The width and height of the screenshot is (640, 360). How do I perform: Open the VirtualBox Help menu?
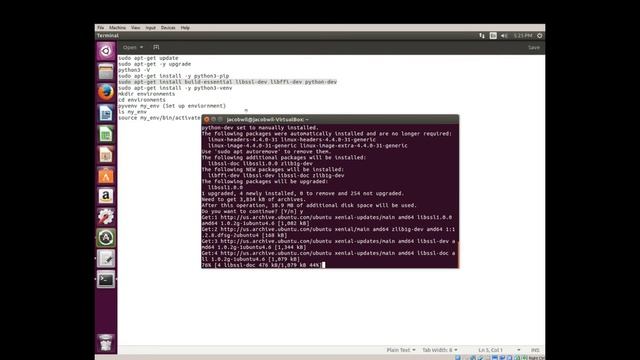pyautogui.click(x=185, y=28)
